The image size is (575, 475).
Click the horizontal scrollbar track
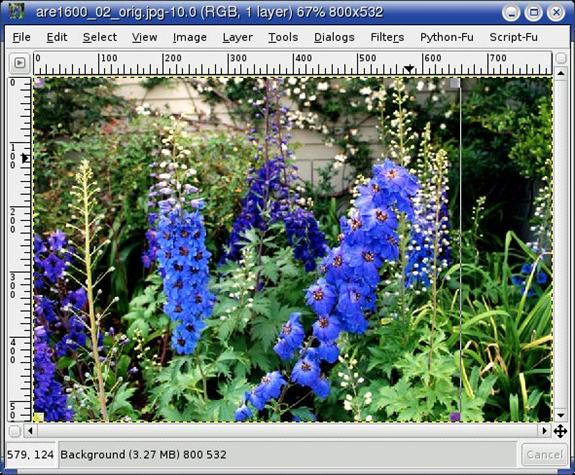point(287,431)
